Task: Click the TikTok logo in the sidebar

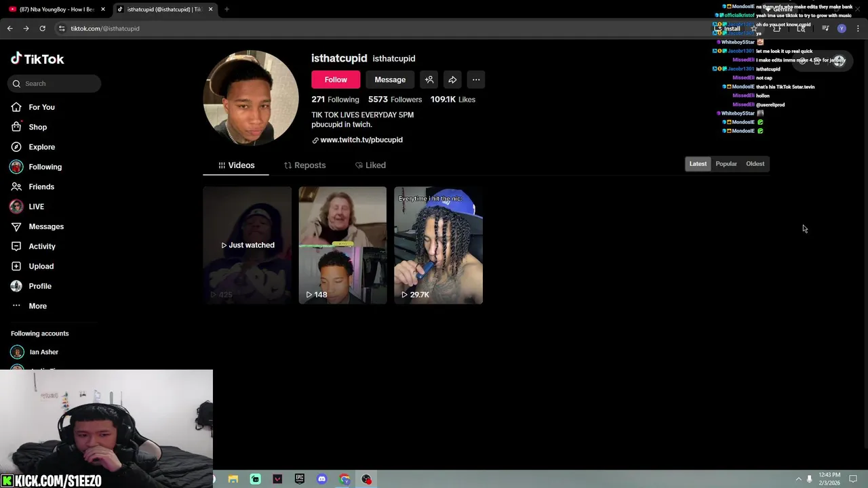Action: click(x=37, y=59)
